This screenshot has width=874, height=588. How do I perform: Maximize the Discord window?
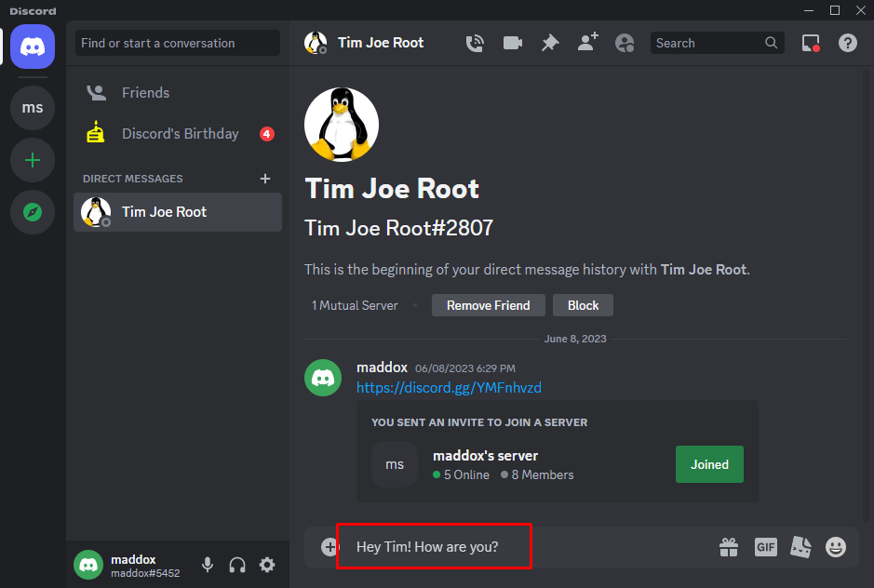(834, 10)
